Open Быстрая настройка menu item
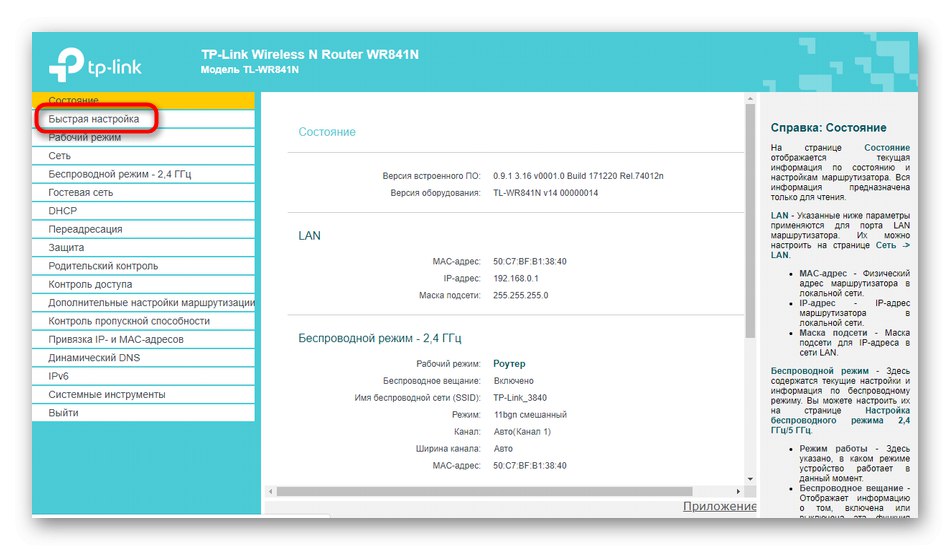The image size is (950, 550). click(144, 119)
